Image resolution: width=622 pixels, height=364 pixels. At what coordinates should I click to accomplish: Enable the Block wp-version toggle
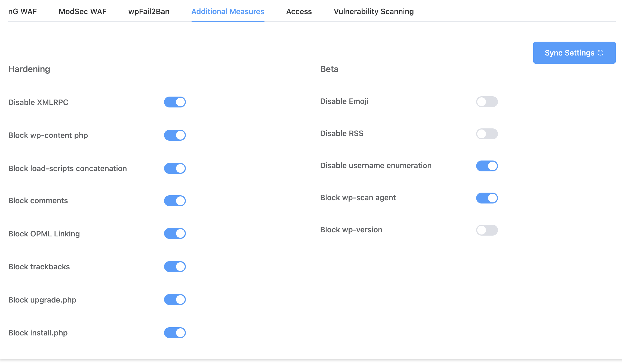pos(487,230)
